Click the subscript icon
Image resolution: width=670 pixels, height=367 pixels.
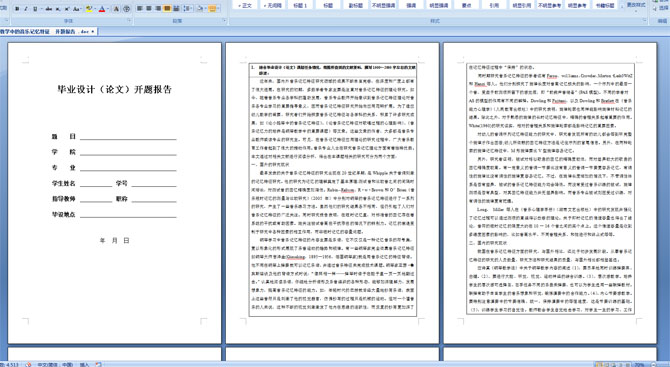(58, 9)
